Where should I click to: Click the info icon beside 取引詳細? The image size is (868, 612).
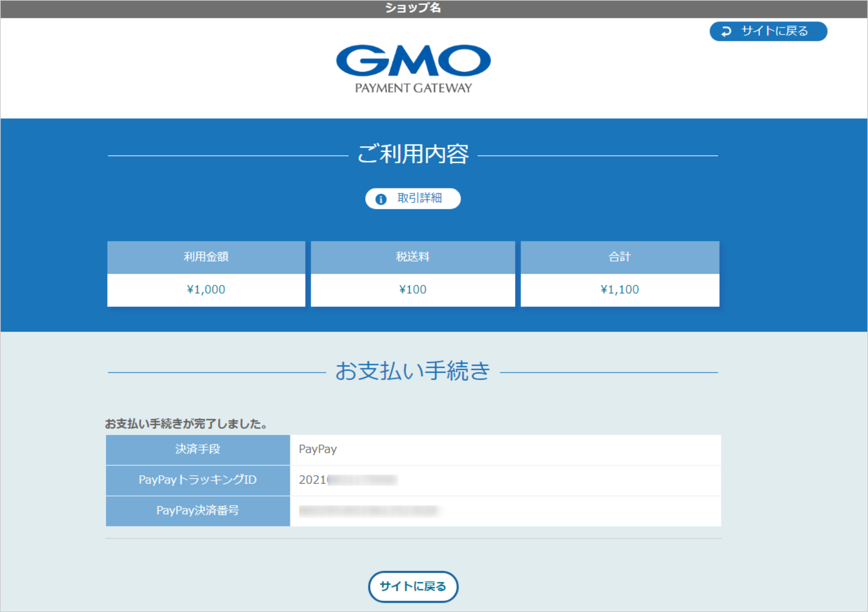tap(381, 198)
